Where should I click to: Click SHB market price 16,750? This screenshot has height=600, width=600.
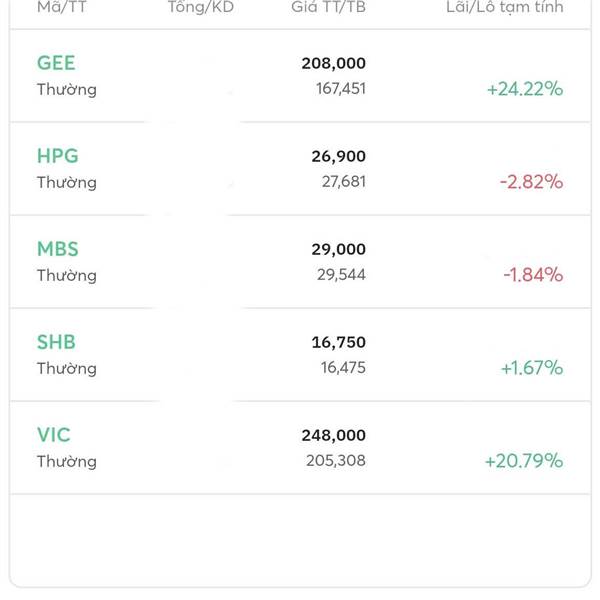tap(338, 342)
